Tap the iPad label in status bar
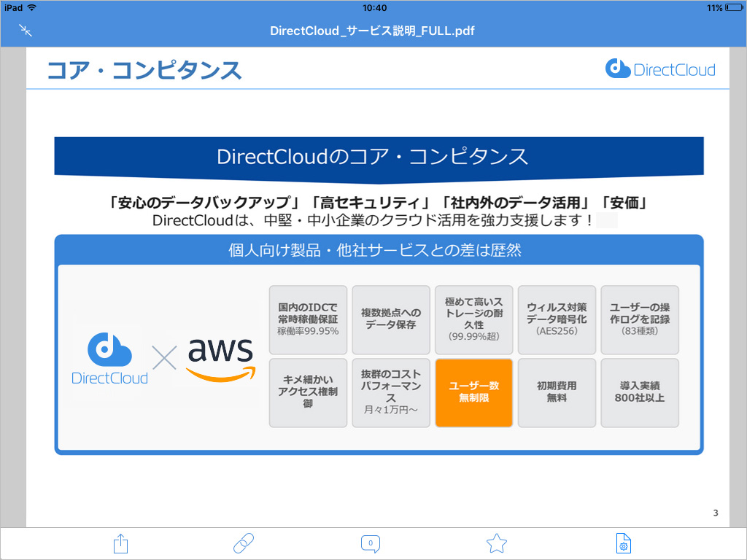Viewport: 747px width, 560px height. click(13, 7)
